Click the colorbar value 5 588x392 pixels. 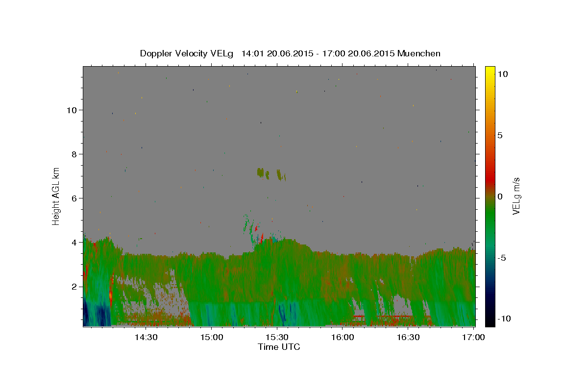pyautogui.click(x=500, y=135)
